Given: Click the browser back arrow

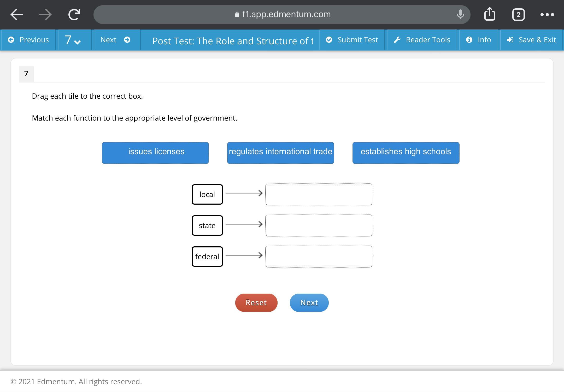Looking at the screenshot, I should 17,14.
